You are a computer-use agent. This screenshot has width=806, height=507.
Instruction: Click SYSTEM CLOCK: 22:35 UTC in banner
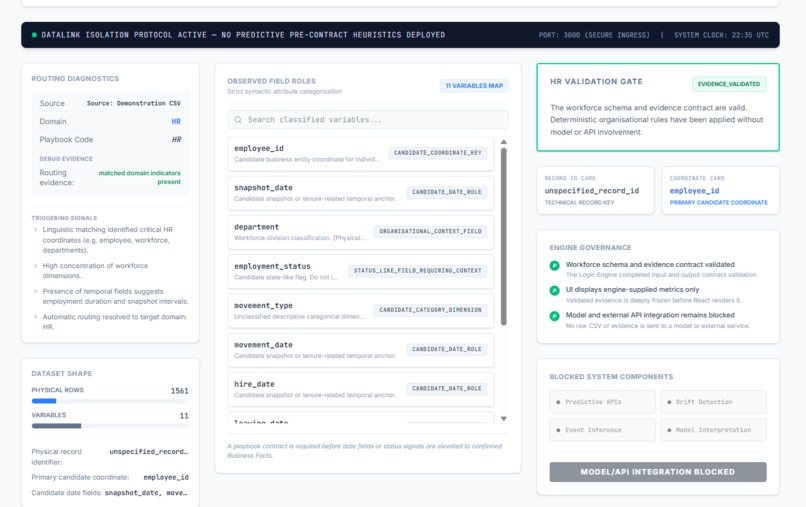tap(721, 35)
